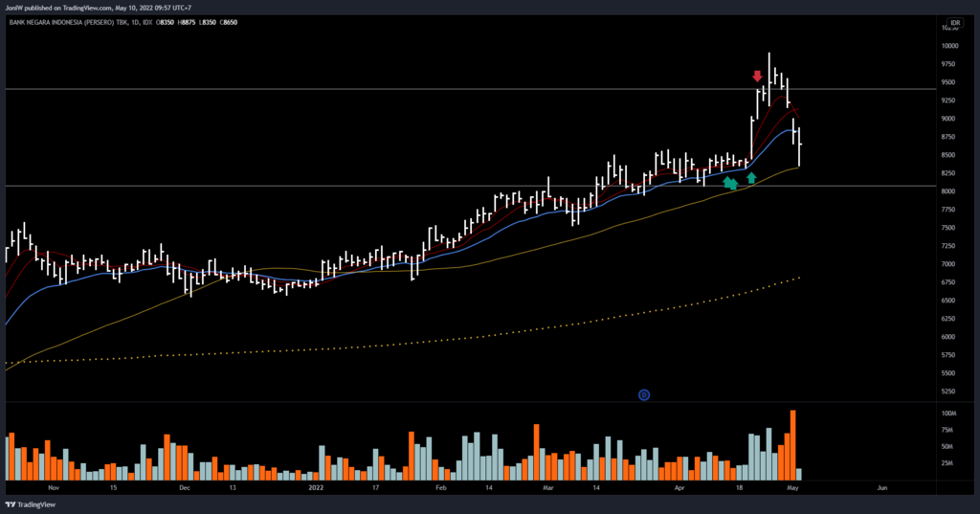Viewport: 980px width, 514px height.
Task: Click the Nov label on time axis
Action: (x=54, y=487)
